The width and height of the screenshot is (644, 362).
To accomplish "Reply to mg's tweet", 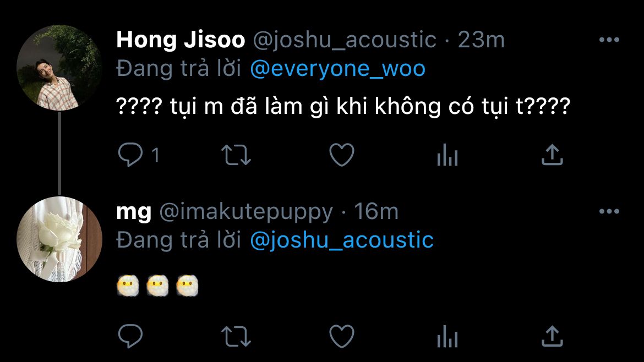I will click(130, 336).
